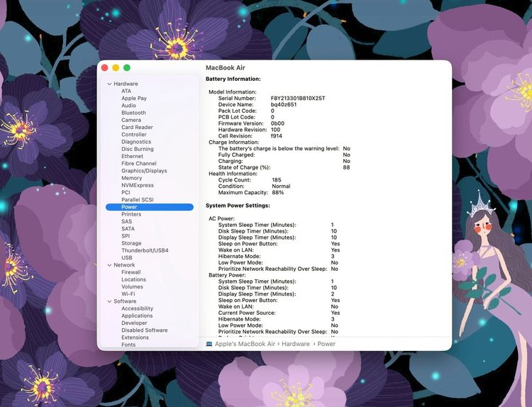Collapse the Network category disclosure triangle
Screen dimensions: 532x407
click(109, 265)
